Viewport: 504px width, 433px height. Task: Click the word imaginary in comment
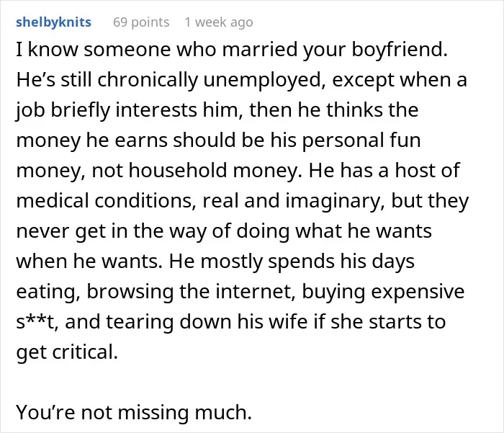336,201
